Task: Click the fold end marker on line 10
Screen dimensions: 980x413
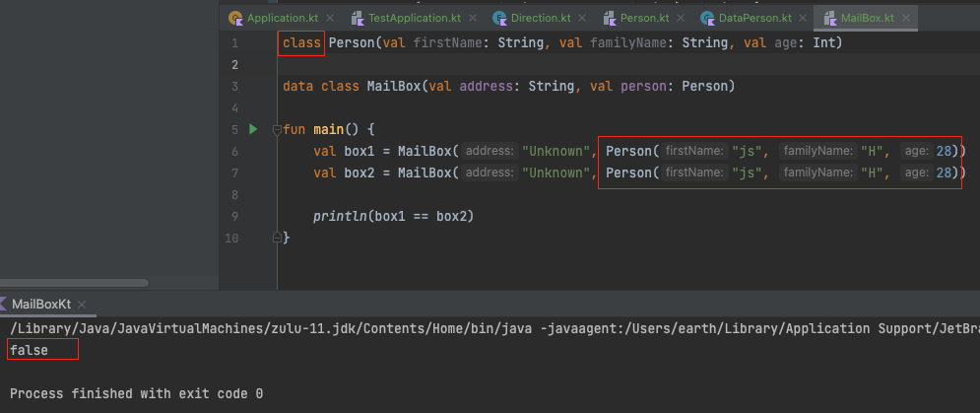Action: point(277,238)
